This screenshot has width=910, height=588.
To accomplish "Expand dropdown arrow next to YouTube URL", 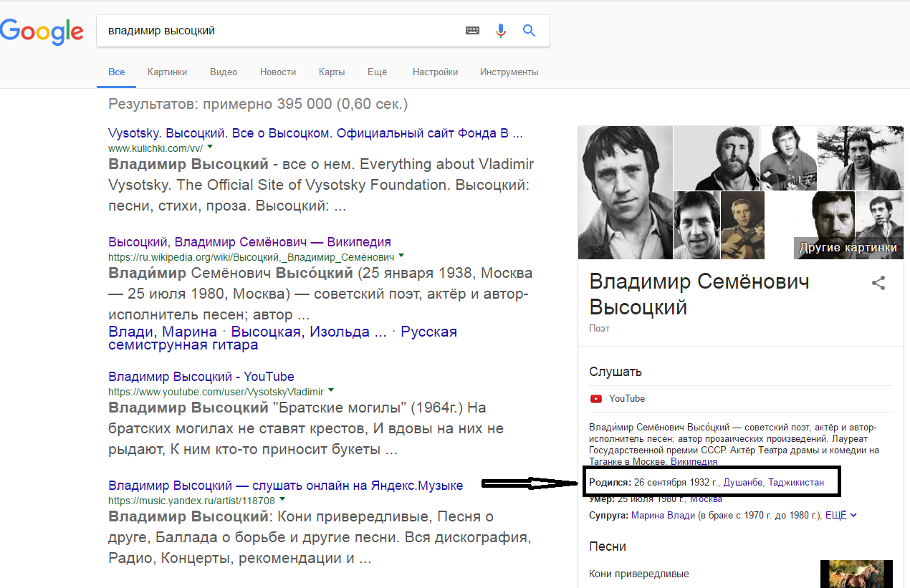I will [330, 391].
